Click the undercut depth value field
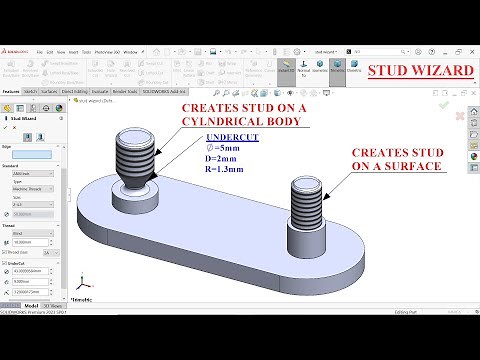This screenshot has width=480, height=360. click(x=30, y=282)
